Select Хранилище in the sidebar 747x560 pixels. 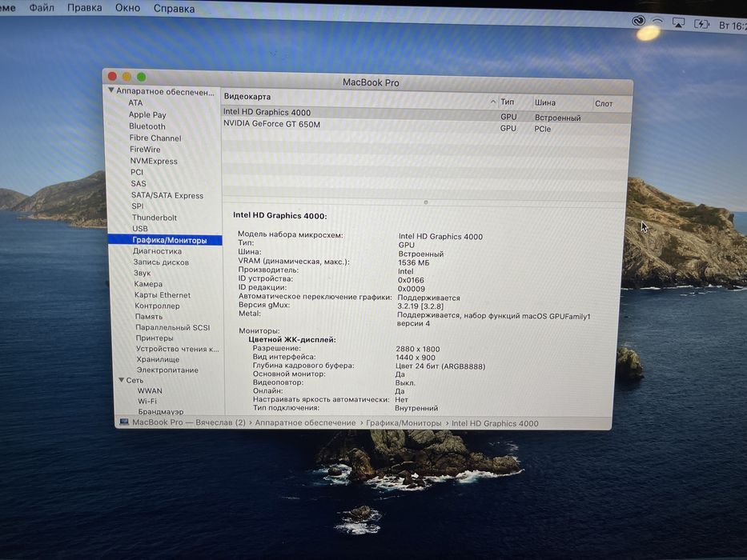(x=159, y=359)
